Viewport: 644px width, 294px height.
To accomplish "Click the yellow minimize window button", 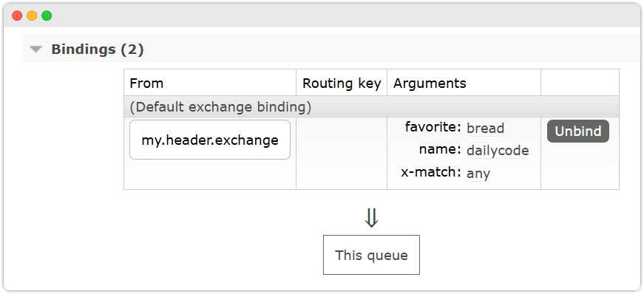I will (x=32, y=16).
